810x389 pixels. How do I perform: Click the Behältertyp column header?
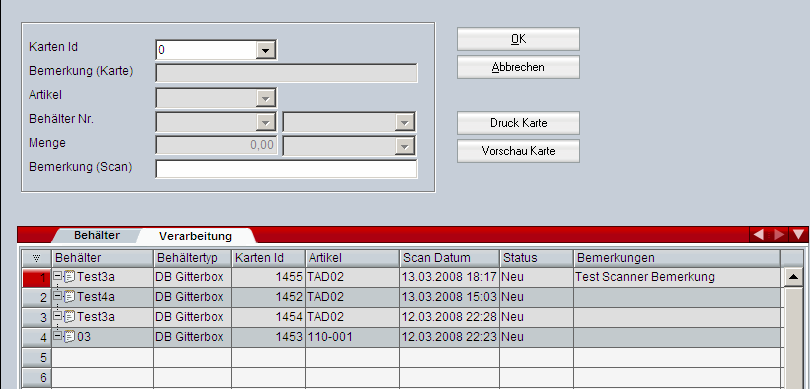193,258
